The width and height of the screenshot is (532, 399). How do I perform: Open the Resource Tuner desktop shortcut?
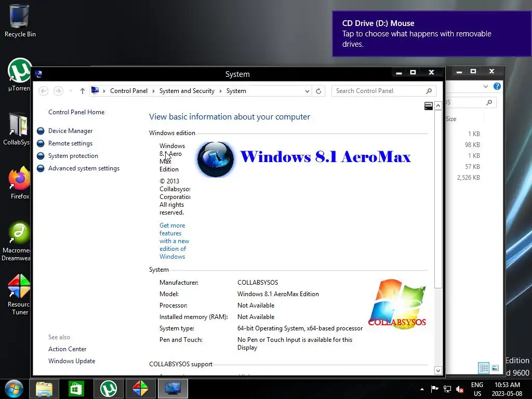[x=19, y=295]
